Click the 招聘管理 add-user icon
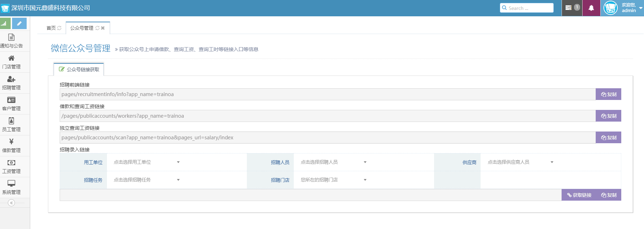The height and width of the screenshot is (229, 644). (x=11, y=79)
